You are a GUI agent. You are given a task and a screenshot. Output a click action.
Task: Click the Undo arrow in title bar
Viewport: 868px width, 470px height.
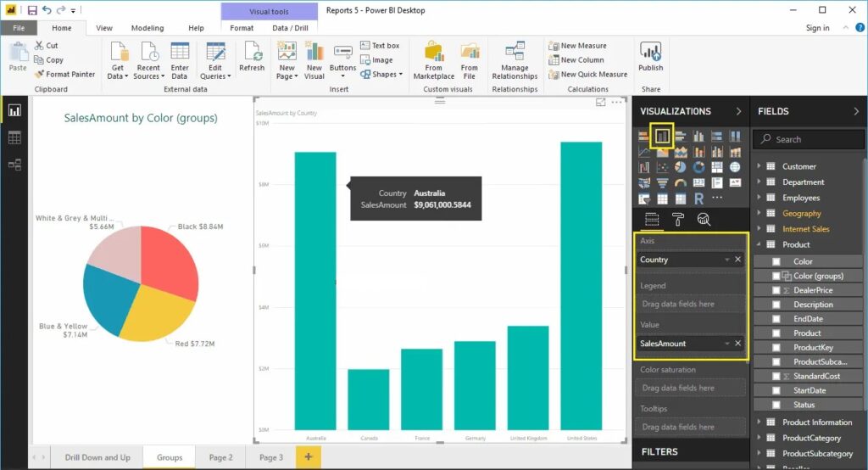click(x=47, y=10)
